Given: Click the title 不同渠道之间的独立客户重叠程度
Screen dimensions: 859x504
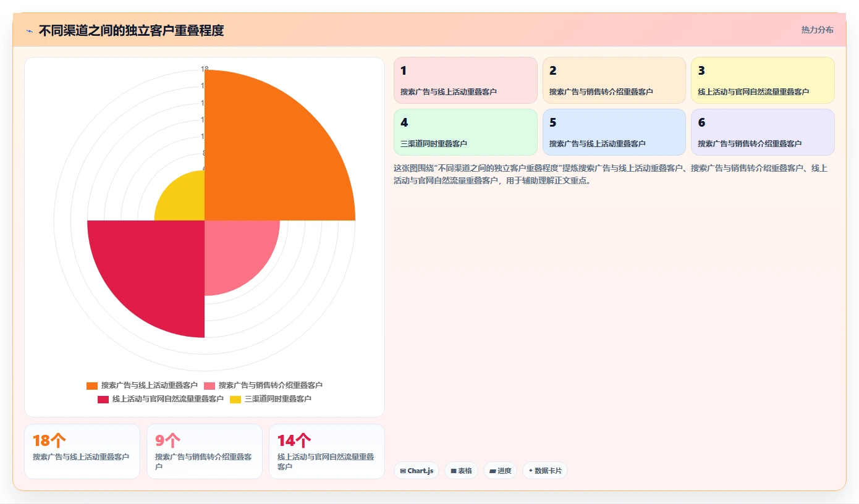Looking at the screenshot, I should 131,31.
